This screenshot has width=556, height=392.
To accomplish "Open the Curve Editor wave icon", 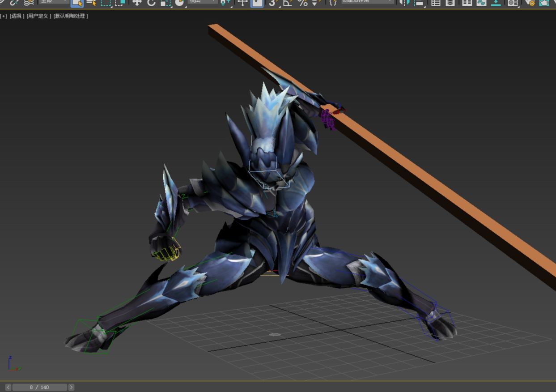I will (481, 3).
